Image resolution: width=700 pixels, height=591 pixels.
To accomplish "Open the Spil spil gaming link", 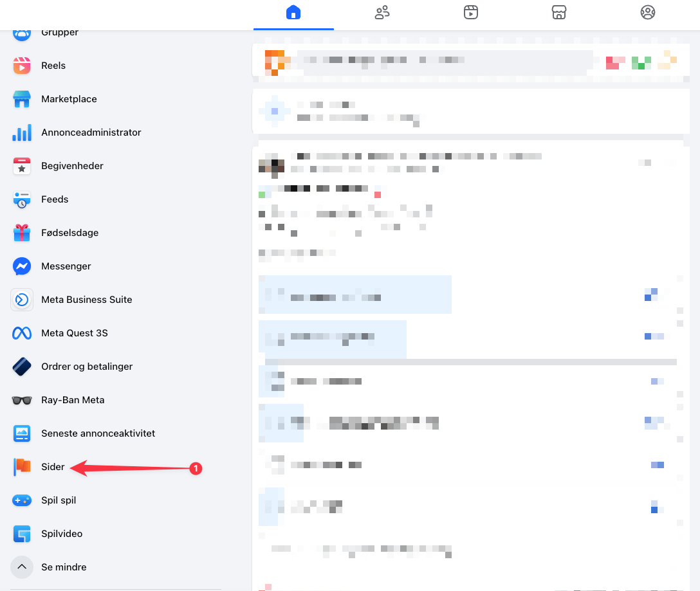I will (59, 500).
